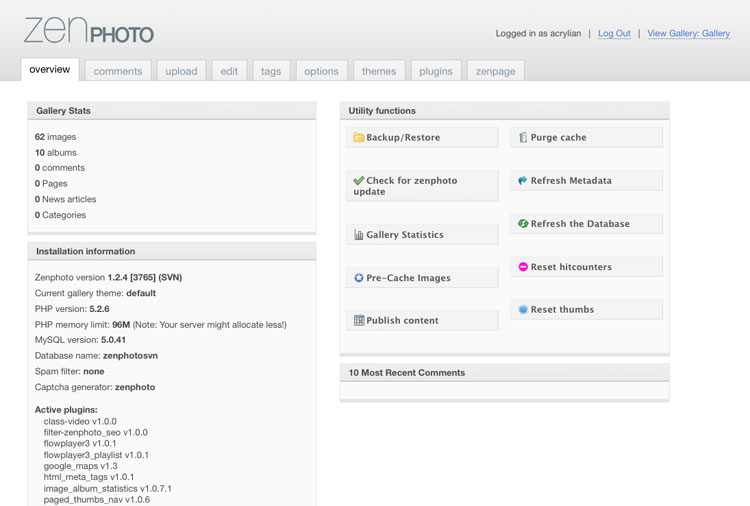The image size is (750, 506).
Task: Click the Log Out link
Action: coord(614,33)
